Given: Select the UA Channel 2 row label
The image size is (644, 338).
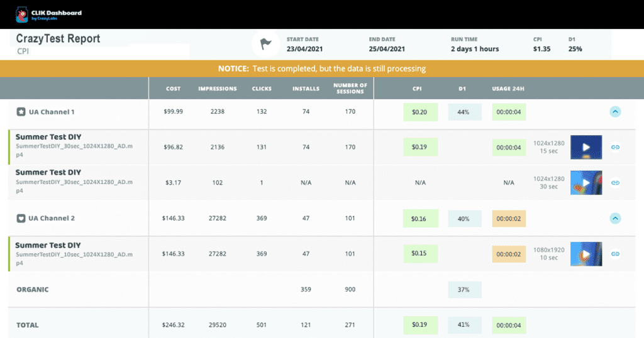Looking at the screenshot, I should pyautogui.click(x=52, y=218).
